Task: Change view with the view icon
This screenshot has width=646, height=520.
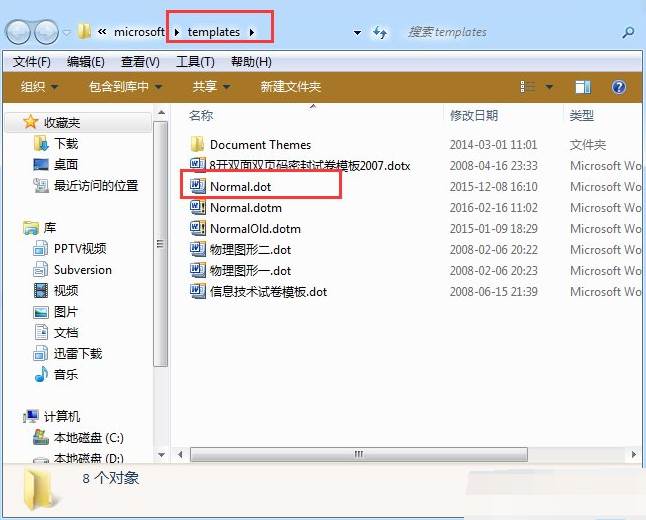Action: pos(528,87)
